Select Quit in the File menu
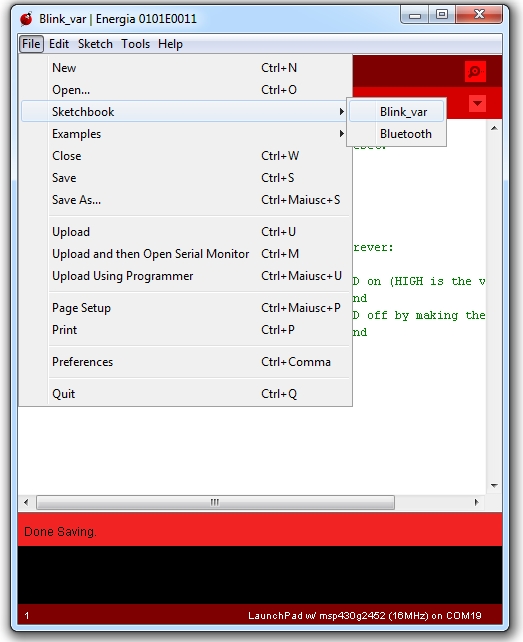This screenshot has height=642, width=523. click(185, 394)
